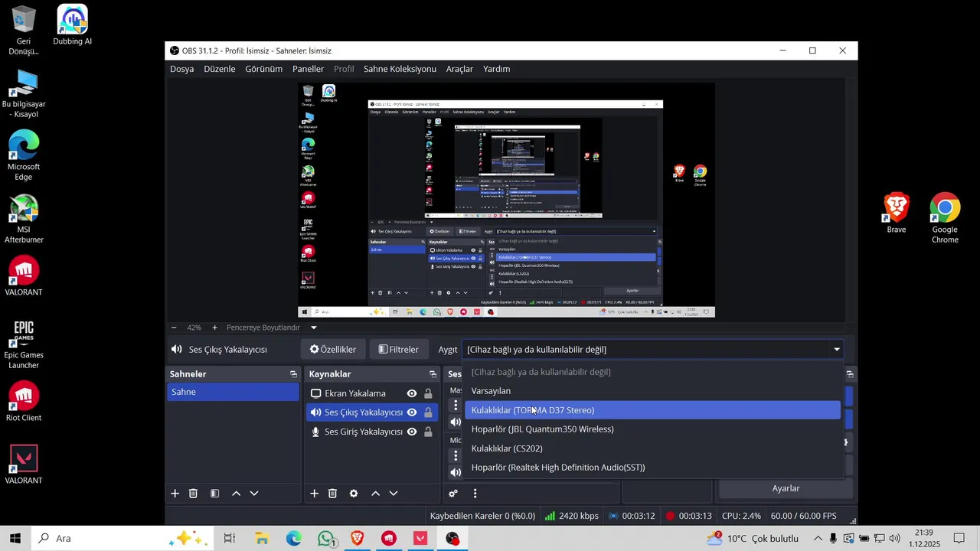Choose Varsayılan device option
This screenshot has width=980, height=551.
click(652, 391)
